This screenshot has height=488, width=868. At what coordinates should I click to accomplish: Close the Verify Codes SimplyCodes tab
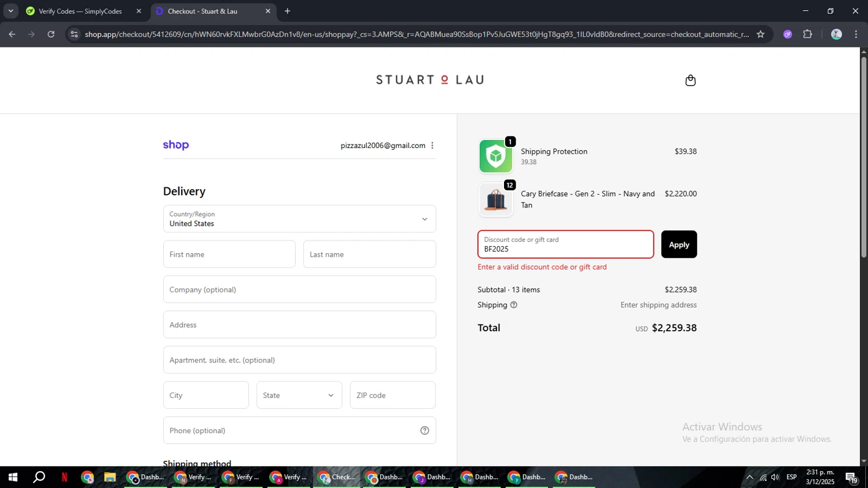point(139,11)
